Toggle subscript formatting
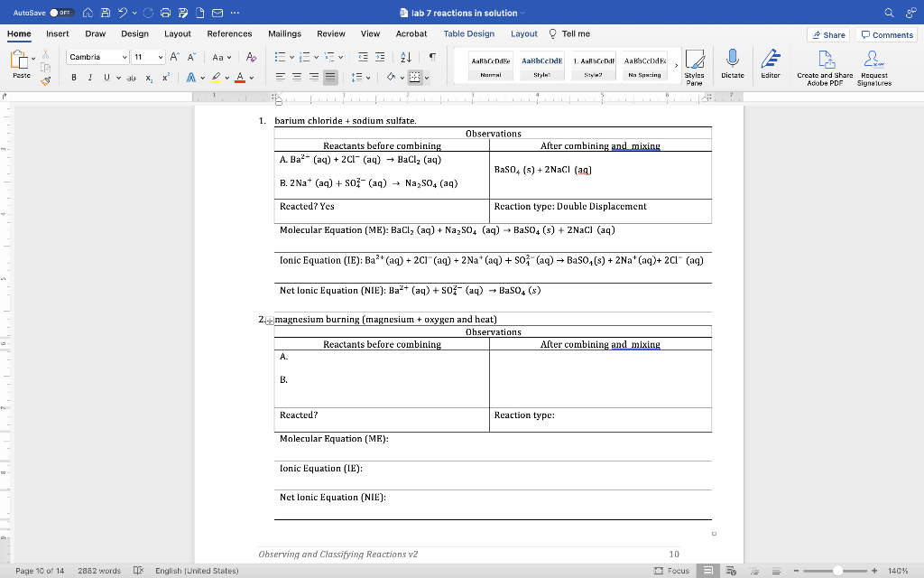 click(x=149, y=78)
